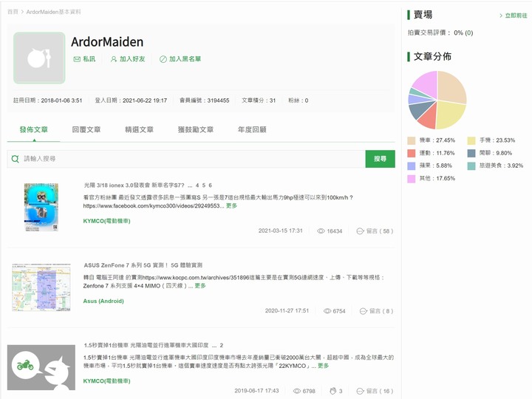Click timestamp 2020-11-27 17:51

click(287, 311)
